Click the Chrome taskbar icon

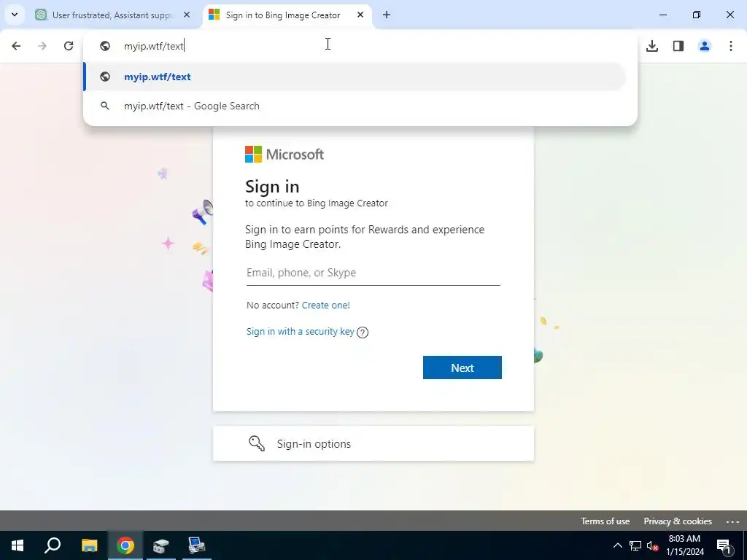[x=125, y=545]
